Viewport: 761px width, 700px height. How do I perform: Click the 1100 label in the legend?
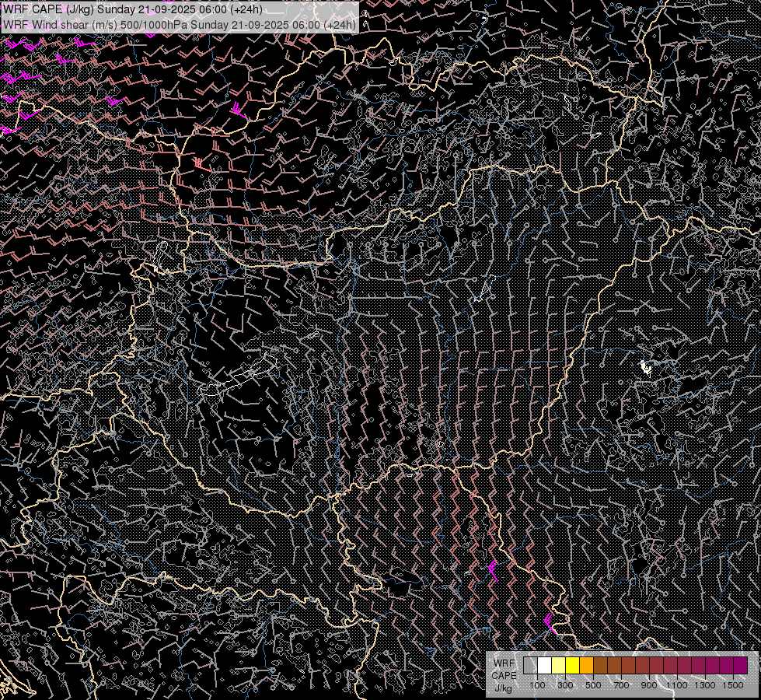pyautogui.click(x=677, y=685)
